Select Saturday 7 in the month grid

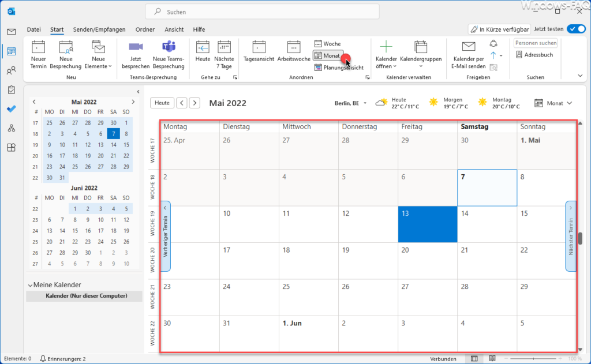(x=487, y=187)
